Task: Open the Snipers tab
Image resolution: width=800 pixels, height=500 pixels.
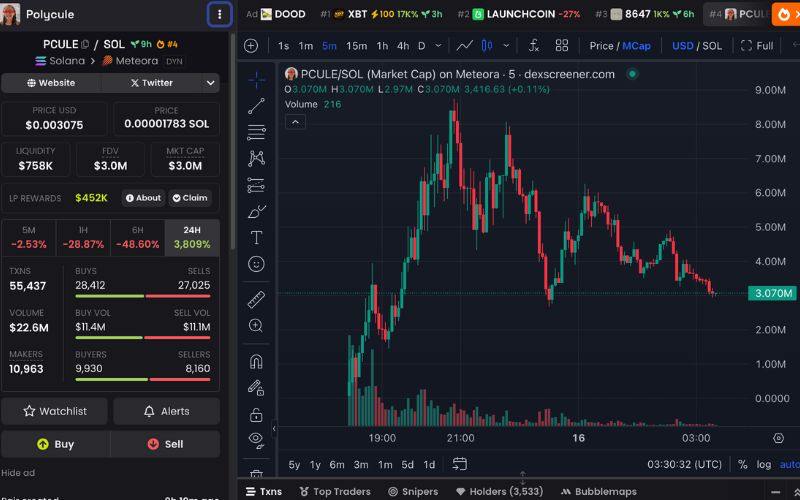Action: [x=413, y=491]
